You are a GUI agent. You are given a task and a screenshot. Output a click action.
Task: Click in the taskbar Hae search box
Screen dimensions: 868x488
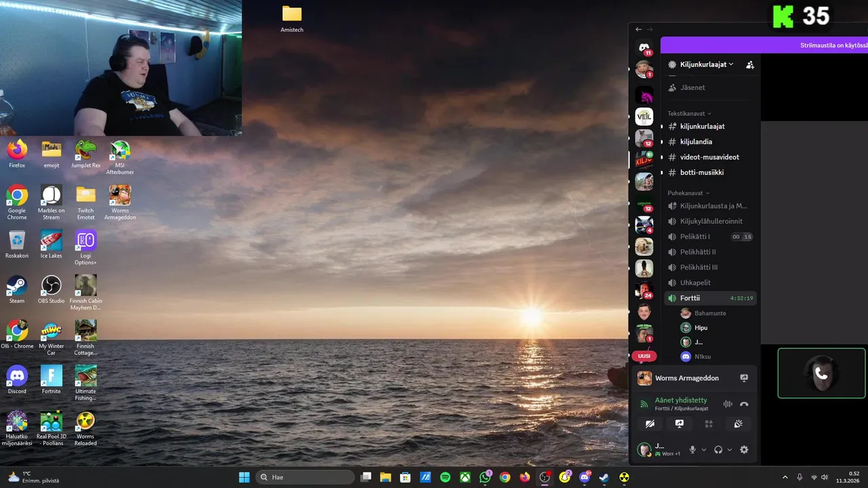click(305, 477)
